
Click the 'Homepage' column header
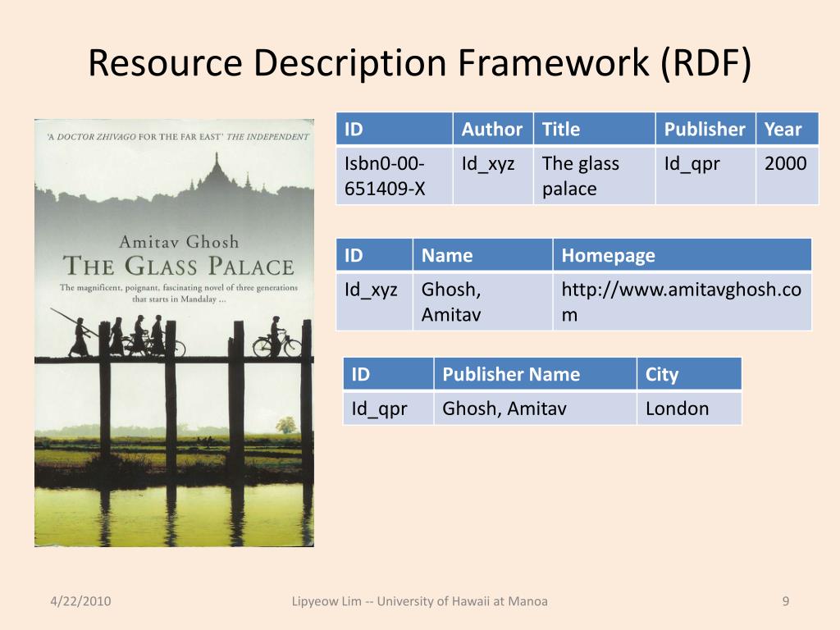[x=682, y=255]
